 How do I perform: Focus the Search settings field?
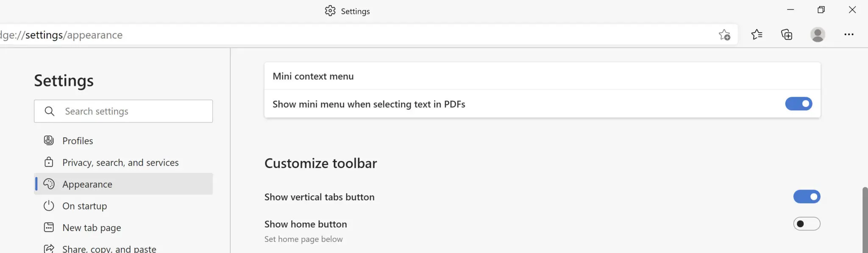pyautogui.click(x=123, y=111)
